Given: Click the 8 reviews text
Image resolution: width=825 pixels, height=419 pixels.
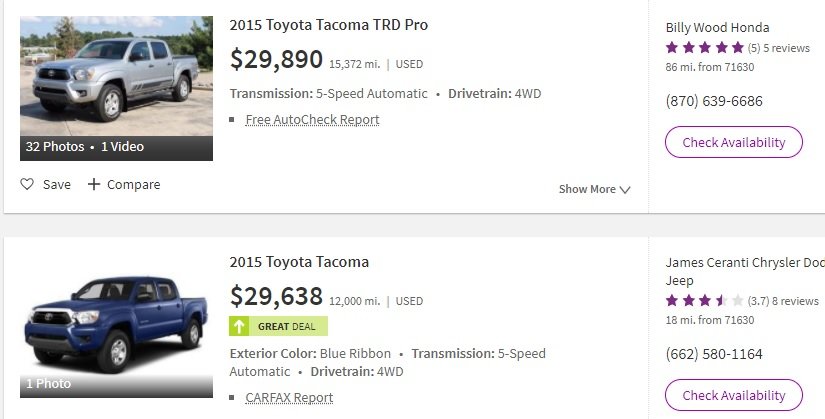Looking at the screenshot, I should point(795,301).
